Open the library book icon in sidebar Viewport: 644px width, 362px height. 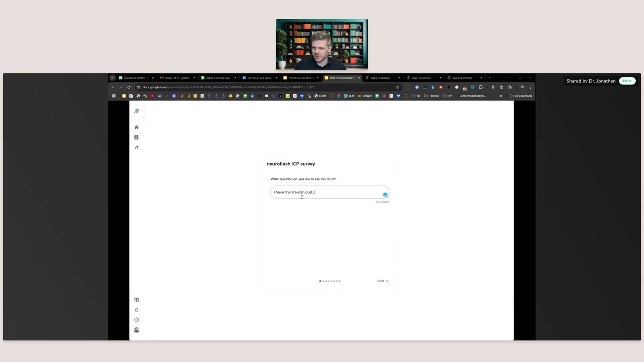point(136,137)
